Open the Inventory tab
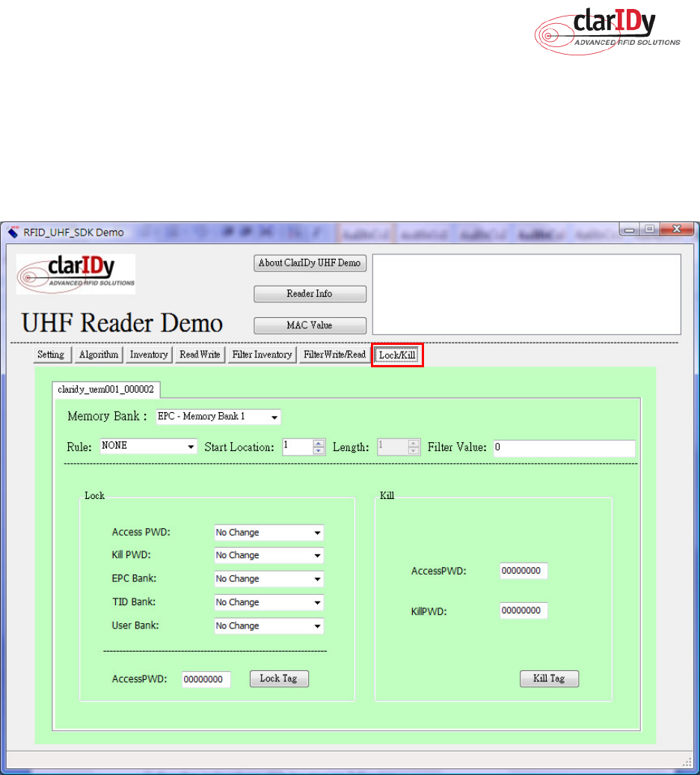The image size is (700, 775). click(x=149, y=355)
